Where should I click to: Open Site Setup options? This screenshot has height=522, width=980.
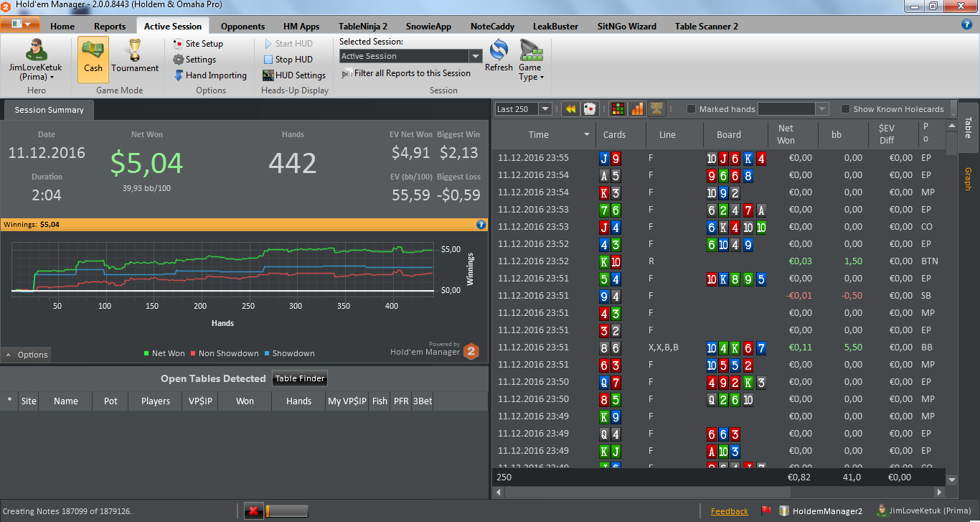[199, 44]
